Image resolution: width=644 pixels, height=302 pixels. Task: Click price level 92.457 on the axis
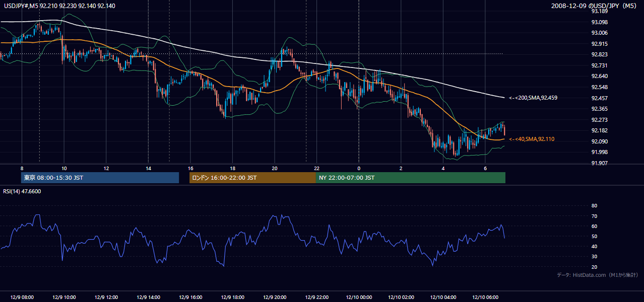point(599,98)
